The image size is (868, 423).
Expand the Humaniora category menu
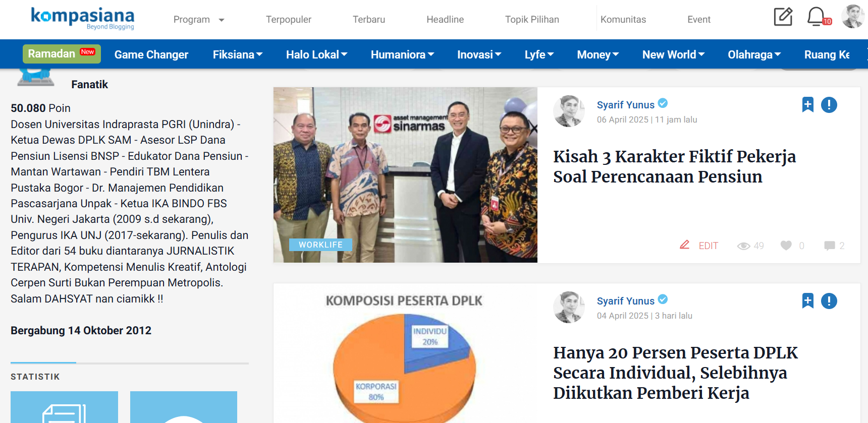(x=402, y=54)
